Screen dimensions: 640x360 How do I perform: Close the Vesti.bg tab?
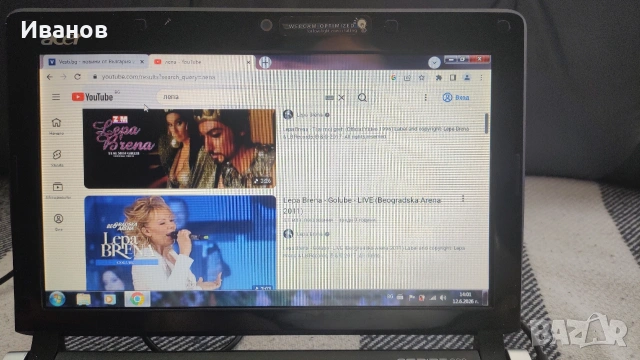tap(142, 62)
